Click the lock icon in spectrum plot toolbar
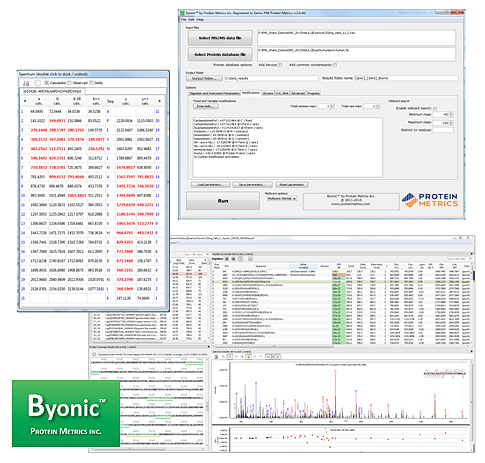The height and width of the screenshot is (463, 485). tap(248, 357)
